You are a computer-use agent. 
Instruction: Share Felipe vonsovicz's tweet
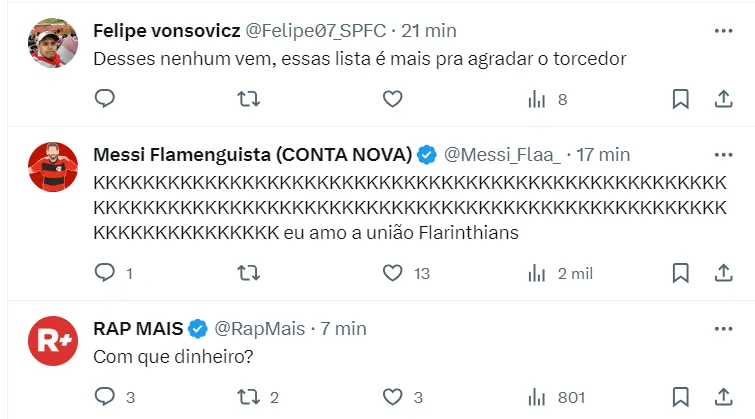click(723, 98)
